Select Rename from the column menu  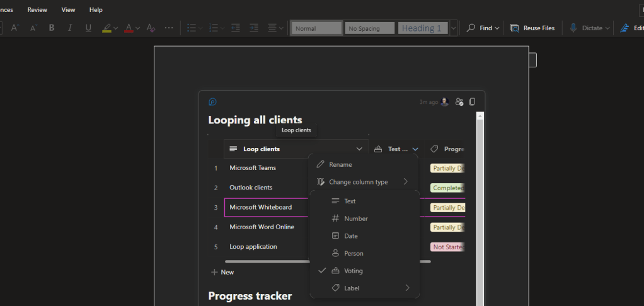340,164
